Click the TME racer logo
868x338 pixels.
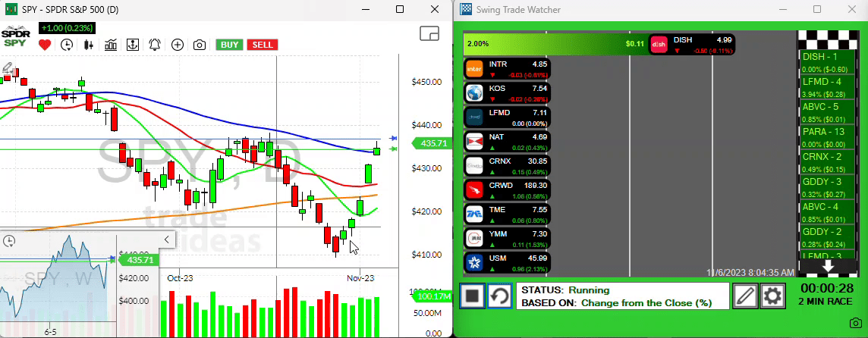tap(475, 214)
